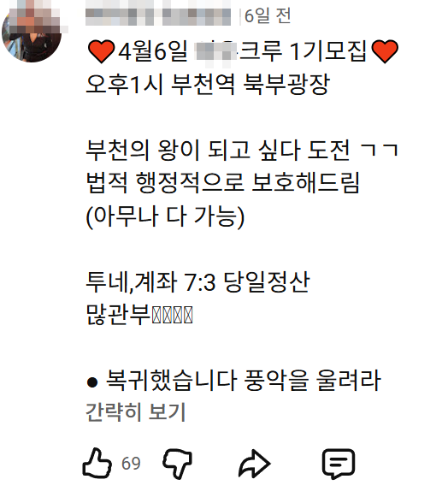448x497 pixels.
Task: Collapse comment via '간략히 보기'
Action: [x=136, y=411]
